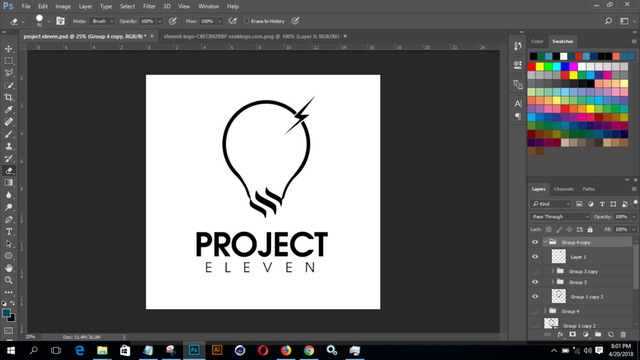The image size is (640, 360).
Task: Create new adjustment layer icon
Action: click(585, 335)
